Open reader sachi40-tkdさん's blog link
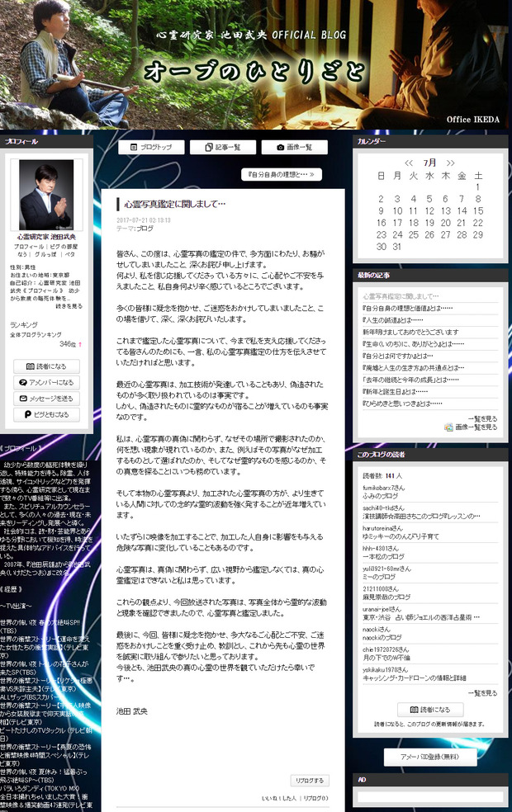This screenshot has height=812, width=512. click(421, 517)
